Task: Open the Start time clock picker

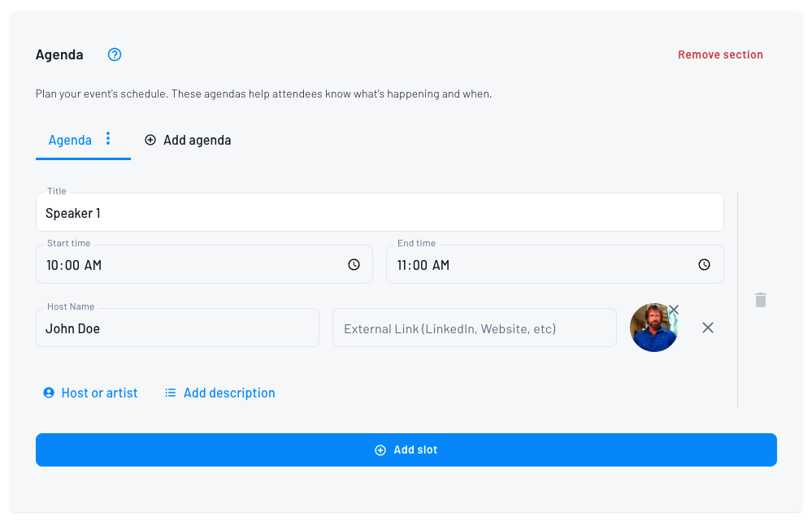Action: point(354,265)
